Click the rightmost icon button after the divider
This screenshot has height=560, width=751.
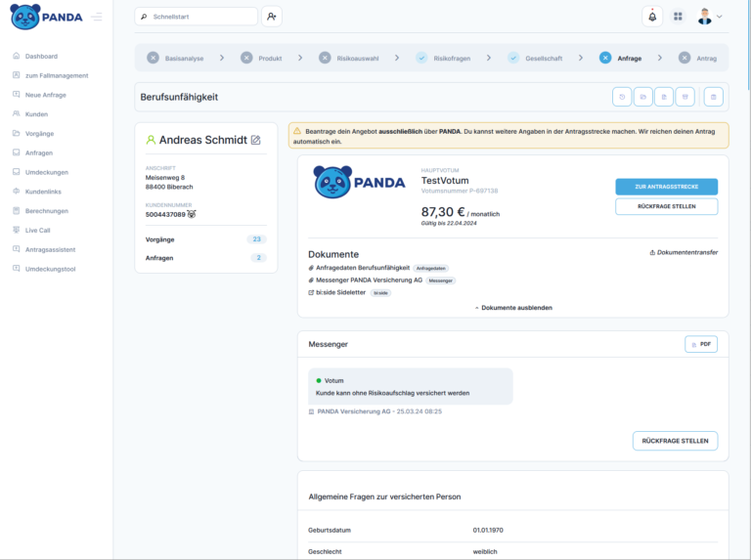[x=713, y=97]
